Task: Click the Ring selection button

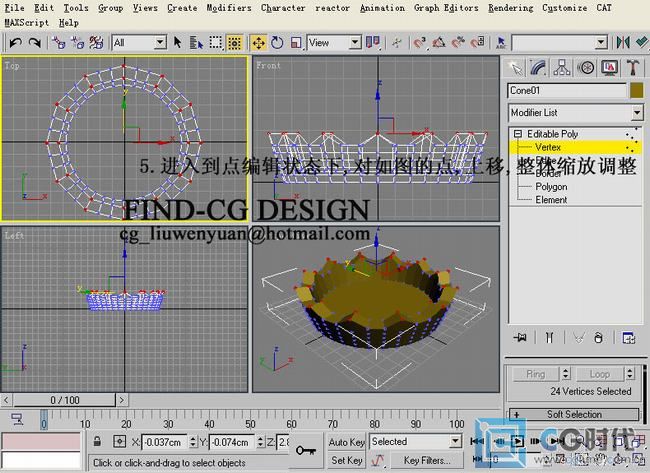Action: [536, 374]
